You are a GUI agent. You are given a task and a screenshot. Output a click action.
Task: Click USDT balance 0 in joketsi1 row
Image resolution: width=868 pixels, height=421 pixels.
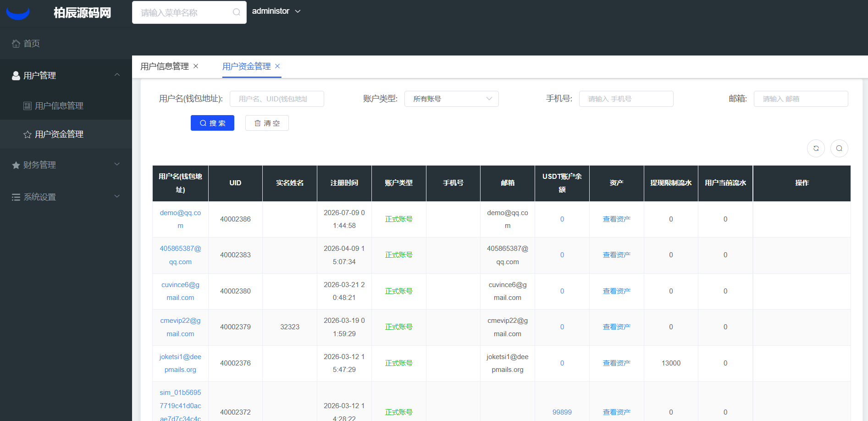[x=562, y=363]
